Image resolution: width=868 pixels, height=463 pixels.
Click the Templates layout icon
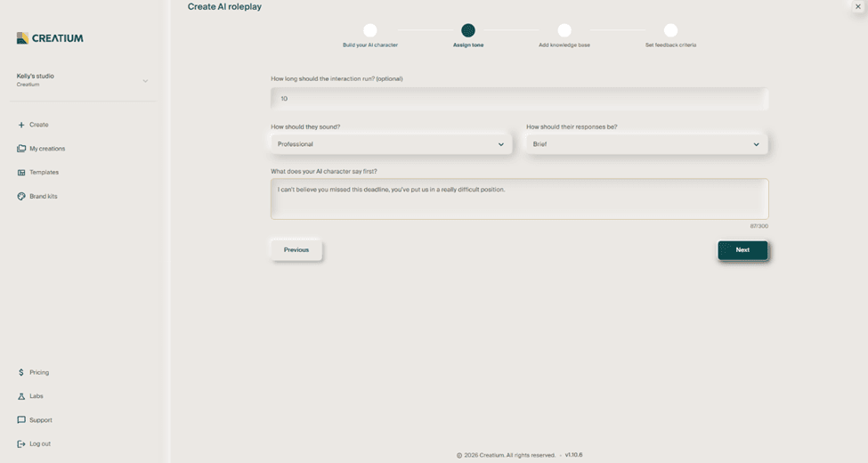pyautogui.click(x=21, y=172)
